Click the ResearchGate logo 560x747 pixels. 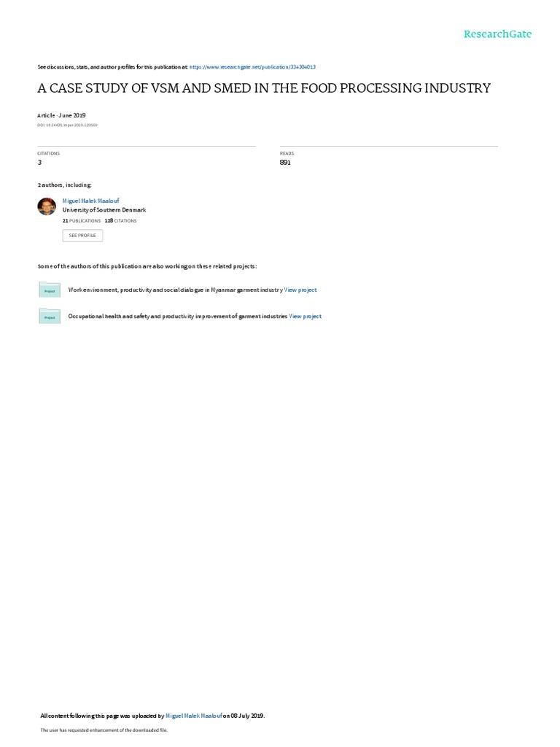coord(497,34)
